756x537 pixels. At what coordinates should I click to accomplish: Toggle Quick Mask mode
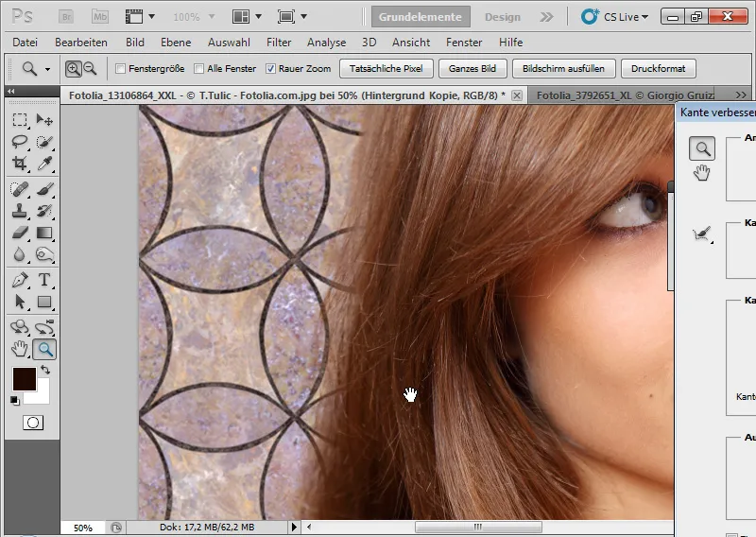coord(33,423)
